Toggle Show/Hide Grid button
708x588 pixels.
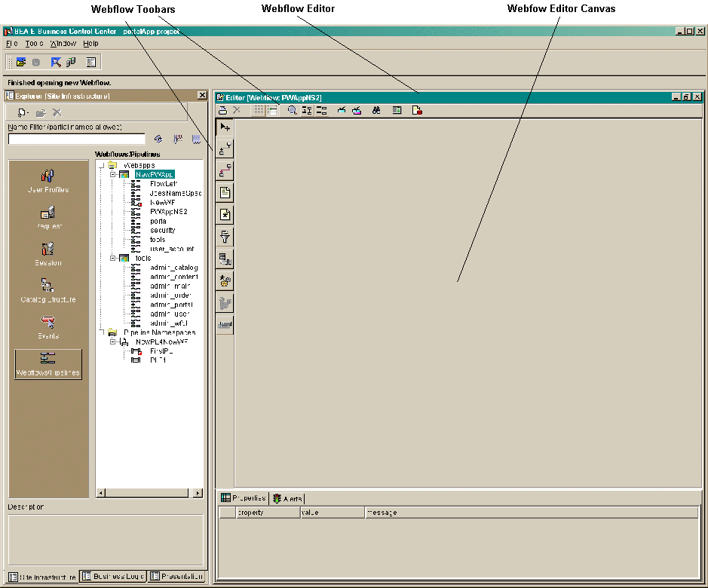(x=259, y=110)
